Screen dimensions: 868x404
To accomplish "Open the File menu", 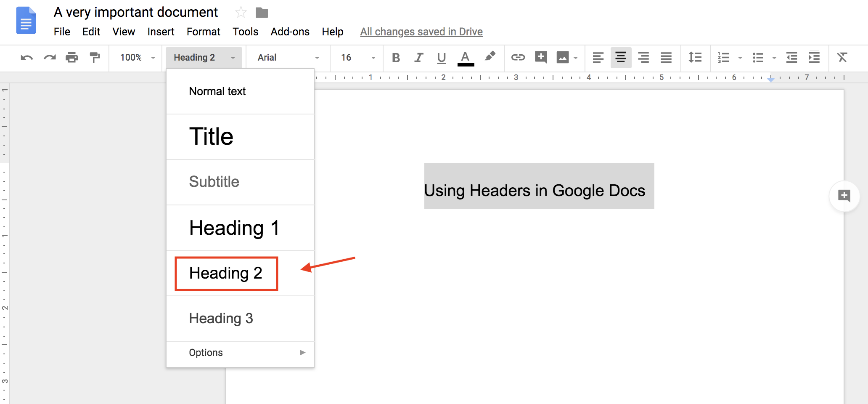I will pos(62,32).
